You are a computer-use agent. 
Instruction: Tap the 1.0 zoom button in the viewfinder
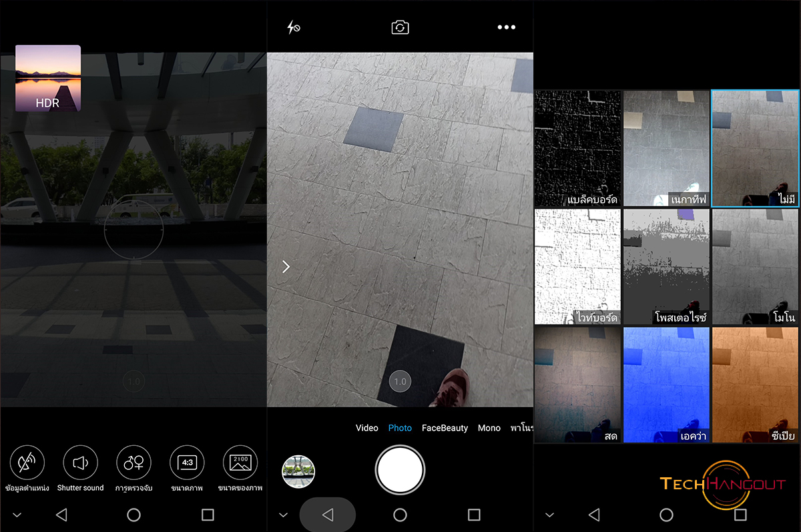400,382
